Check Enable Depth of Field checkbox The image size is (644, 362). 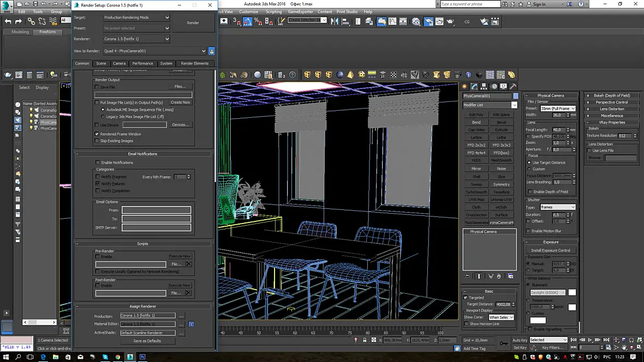(530, 192)
